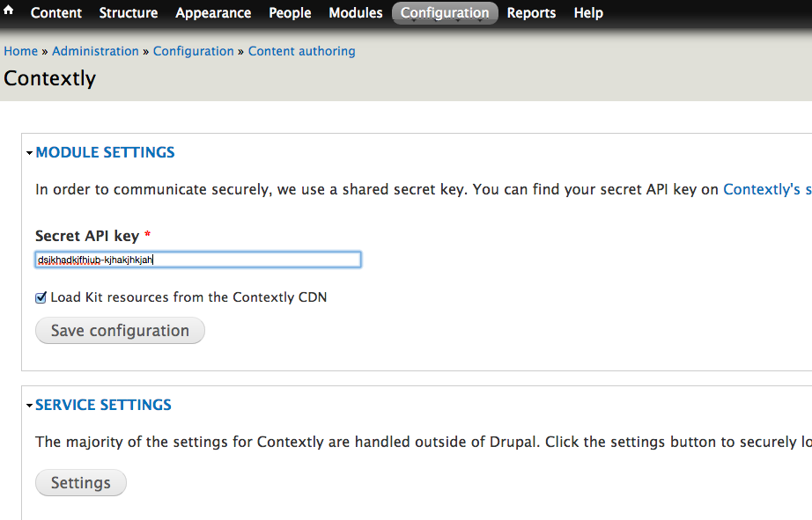Uncheck Load Kit resources from Contextly CDN
This screenshot has height=520, width=812.
tap(41, 297)
